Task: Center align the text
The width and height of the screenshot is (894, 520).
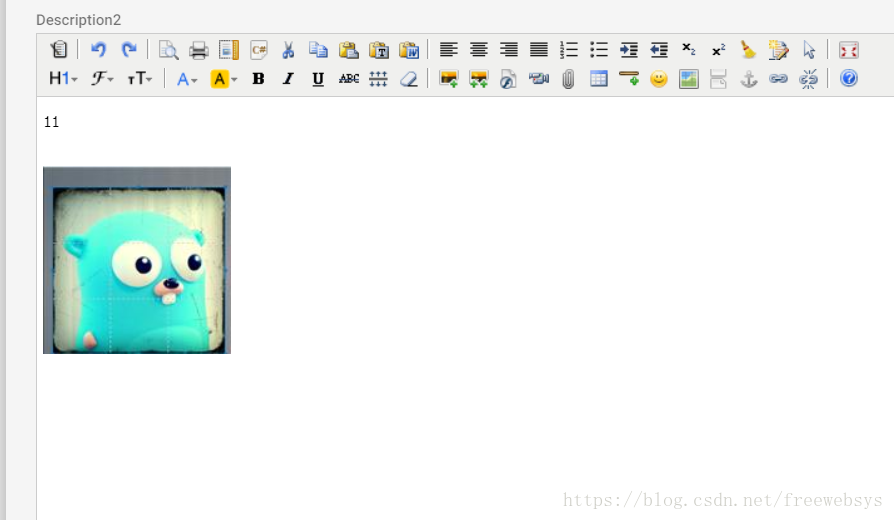Action: coord(479,50)
